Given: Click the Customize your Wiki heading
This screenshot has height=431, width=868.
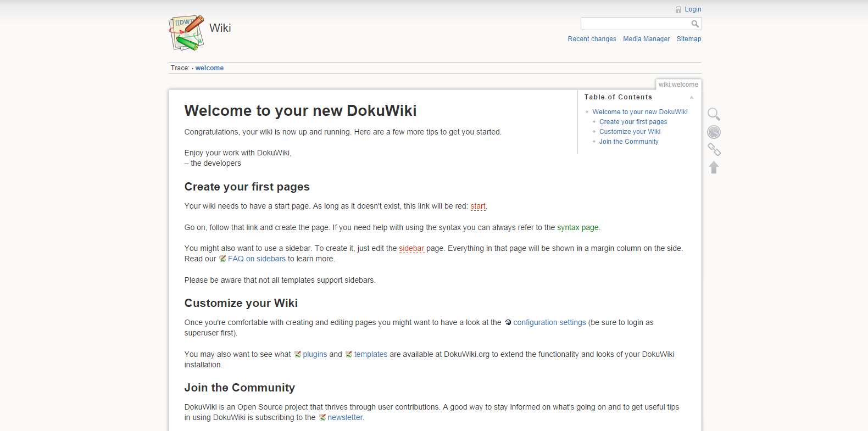Looking at the screenshot, I should click(241, 303).
